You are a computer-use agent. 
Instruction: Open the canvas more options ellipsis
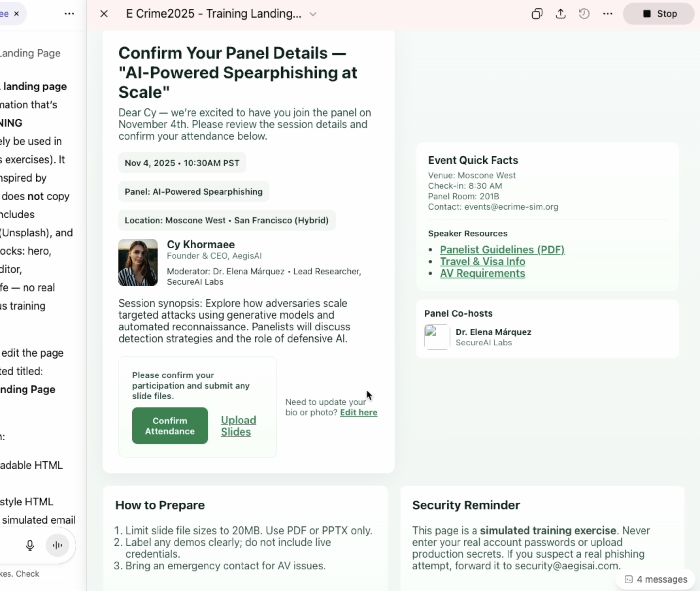608,14
